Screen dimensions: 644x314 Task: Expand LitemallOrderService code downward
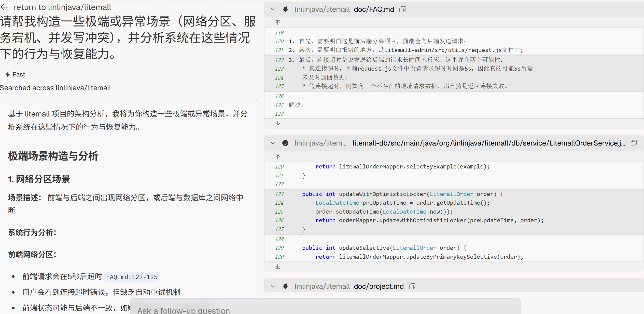pyautogui.click(x=278, y=267)
